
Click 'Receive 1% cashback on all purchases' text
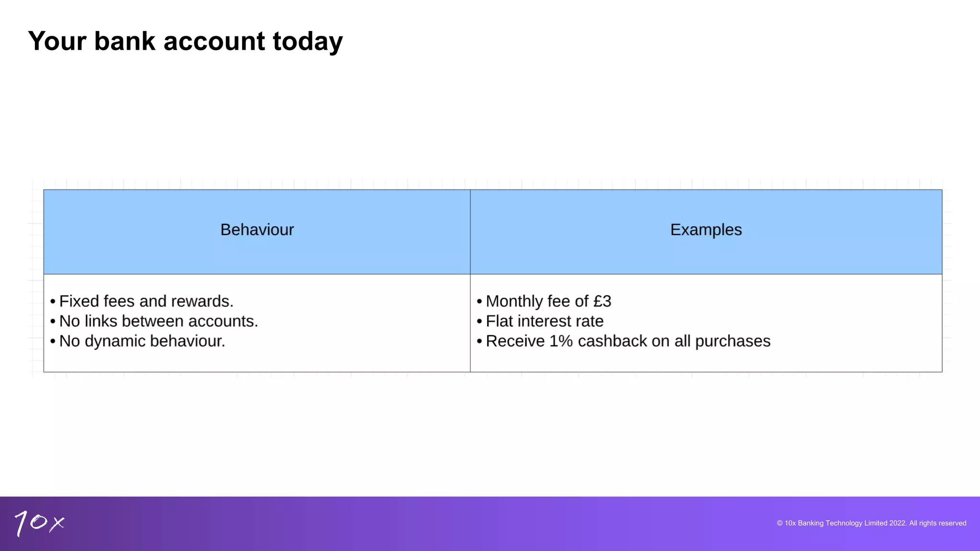(628, 342)
